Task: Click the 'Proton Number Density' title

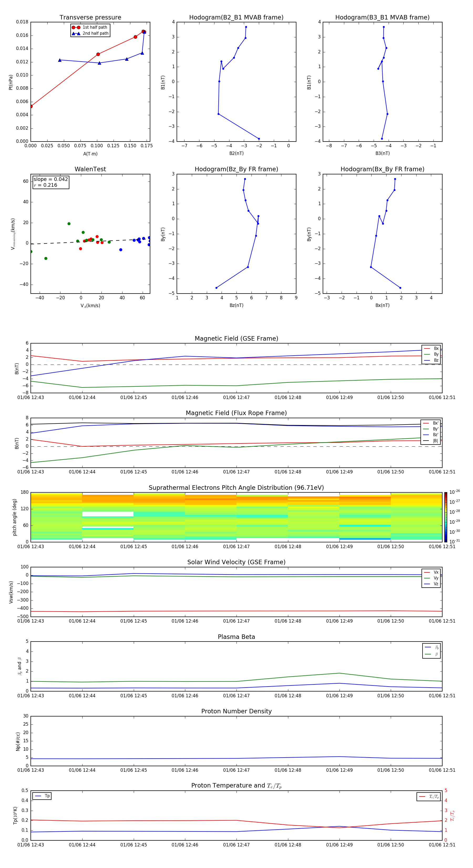Action: point(236,711)
